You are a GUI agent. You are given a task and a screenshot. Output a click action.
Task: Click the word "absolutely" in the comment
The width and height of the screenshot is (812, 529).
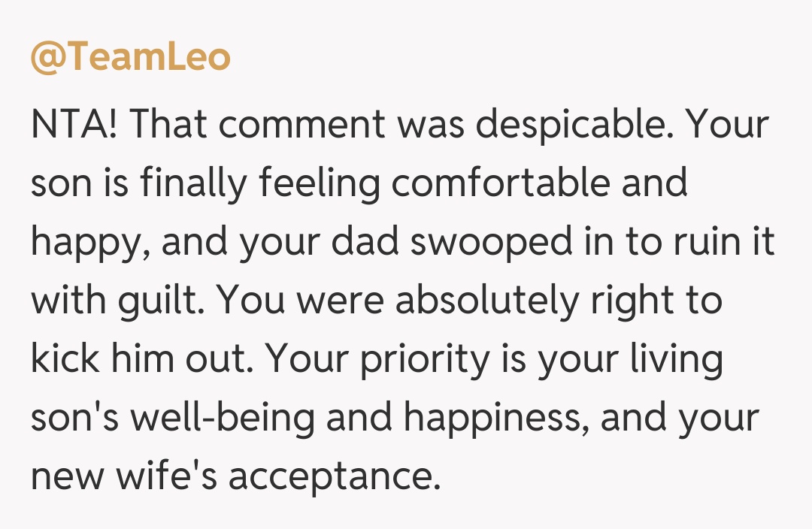pos(487,301)
